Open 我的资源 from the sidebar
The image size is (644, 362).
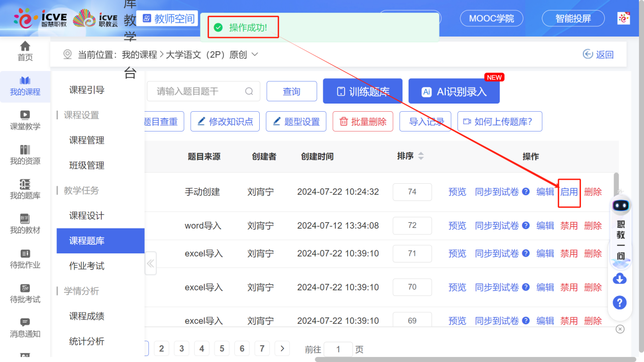pyautogui.click(x=24, y=155)
